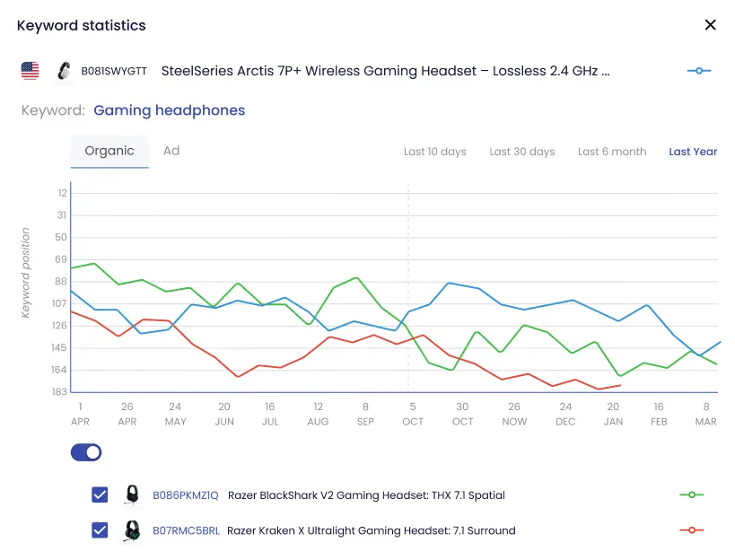This screenshot has width=735, height=560.
Task: Click the US flag icon
Action: (30, 70)
